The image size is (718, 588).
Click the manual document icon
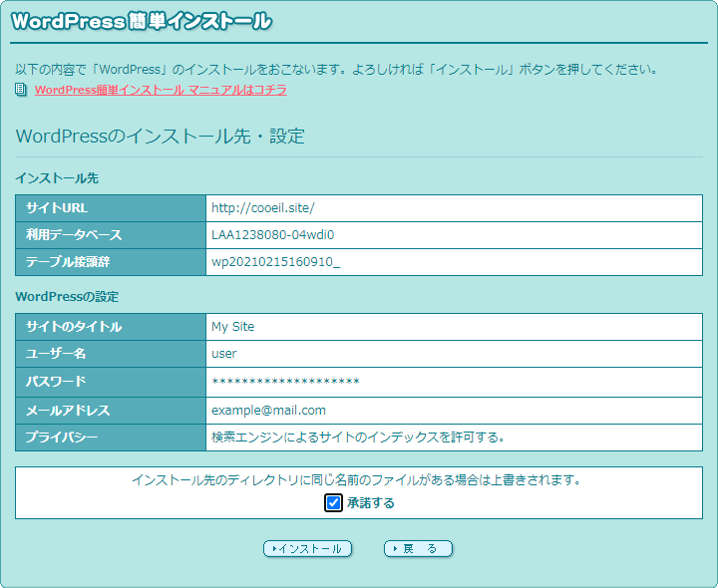click(20, 90)
